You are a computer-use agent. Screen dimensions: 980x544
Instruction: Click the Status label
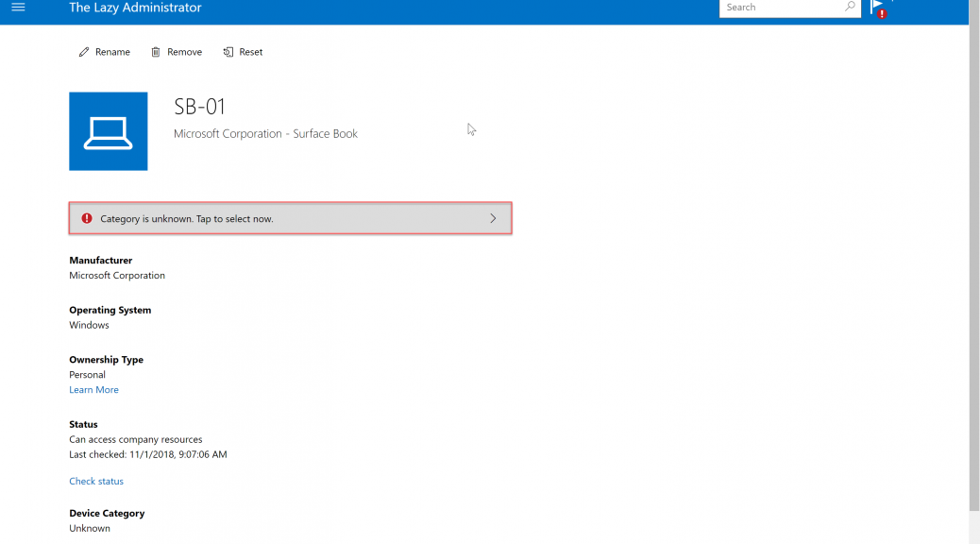point(83,424)
